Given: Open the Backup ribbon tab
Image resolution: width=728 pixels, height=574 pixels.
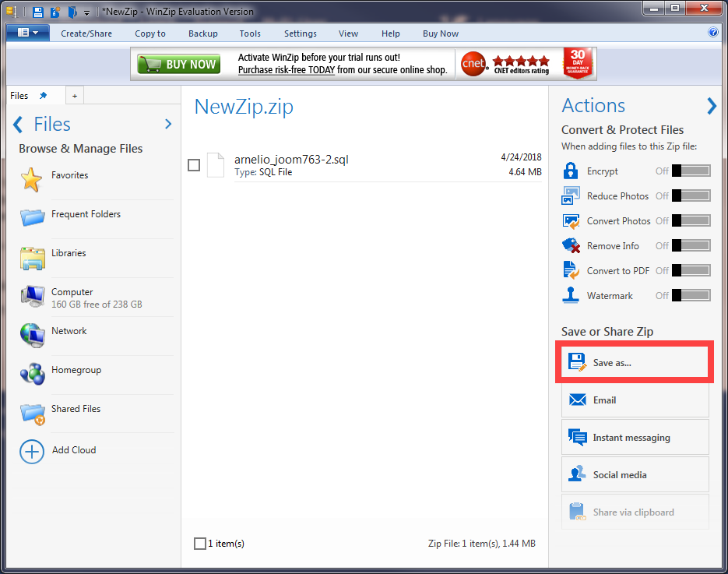Looking at the screenshot, I should click(203, 33).
